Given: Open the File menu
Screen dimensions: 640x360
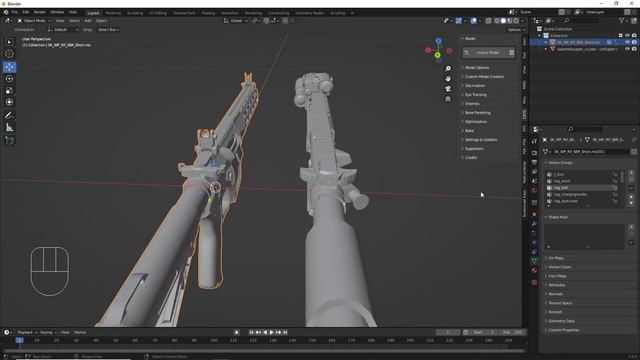Looking at the screenshot, I should (x=15, y=12).
